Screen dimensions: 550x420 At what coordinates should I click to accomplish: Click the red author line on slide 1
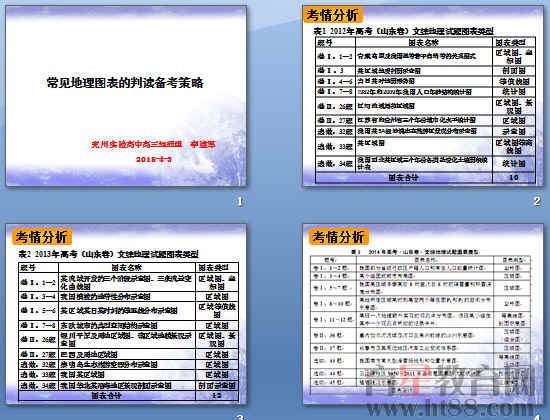click(153, 144)
